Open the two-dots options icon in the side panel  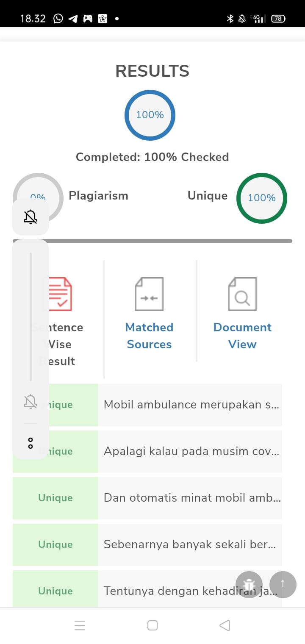pos(30,442)
